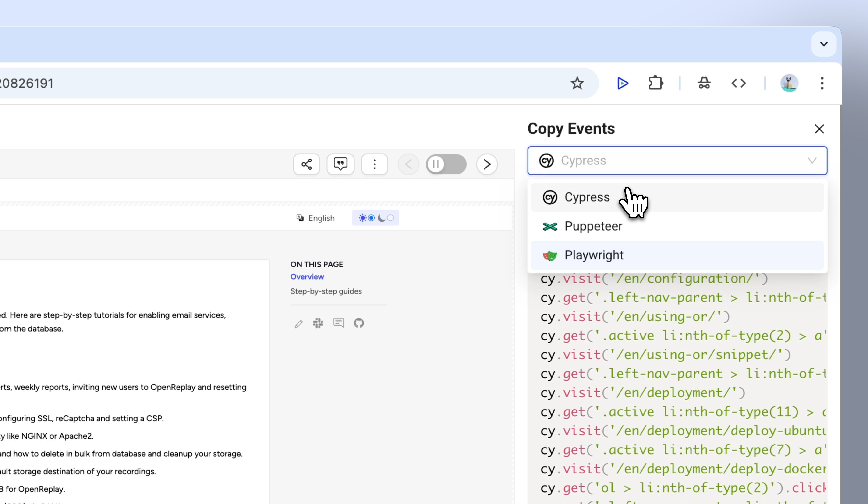Go to the next session arrow
The image size is (868, 504).
click(487, 164)
